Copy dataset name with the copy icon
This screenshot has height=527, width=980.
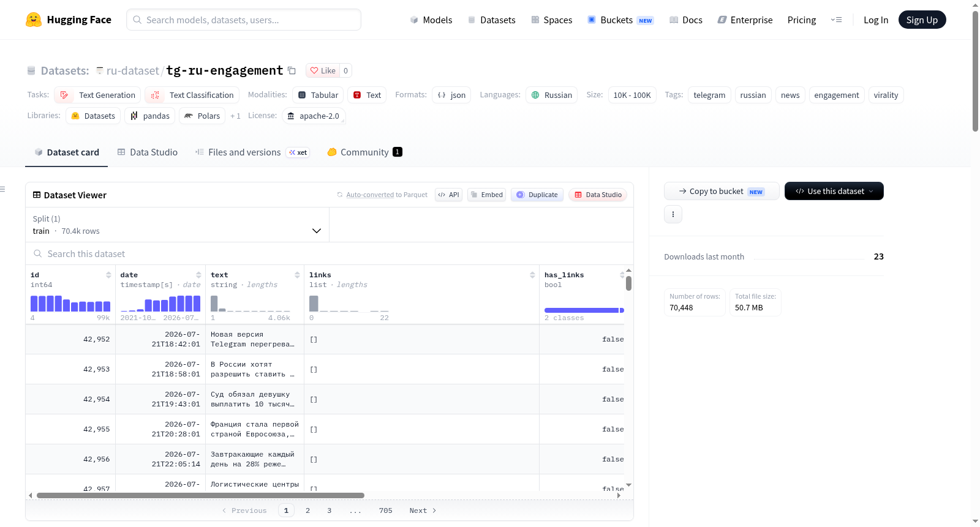click(292, 70)
